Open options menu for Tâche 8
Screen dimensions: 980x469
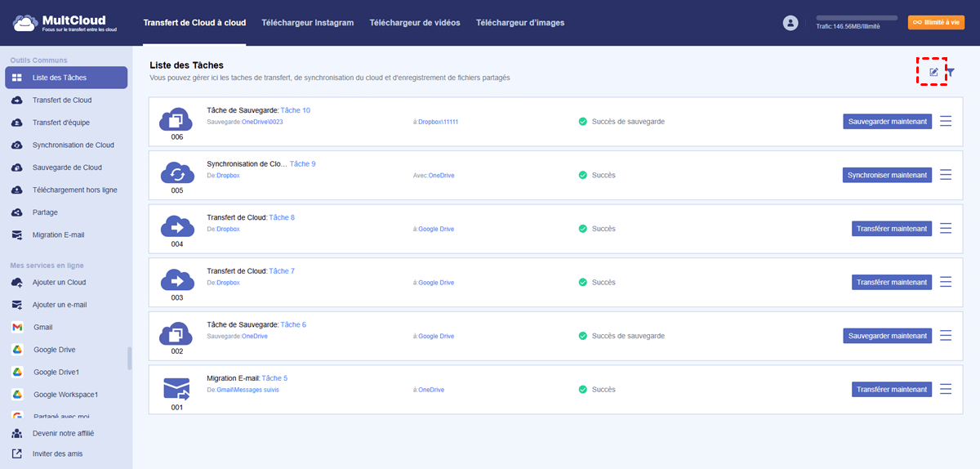946,229
